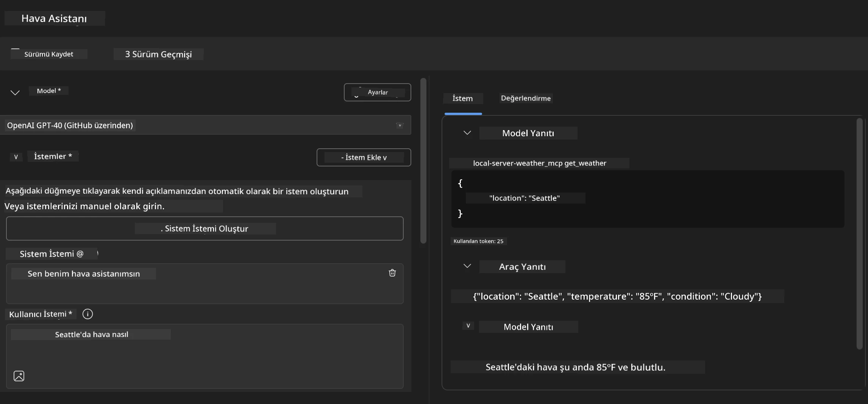Image resolution: width=868 pixels, height=404 pixels.
Task: Open the info icon beside Kullanıcı İstemi
Action: [x=87, y=314]
